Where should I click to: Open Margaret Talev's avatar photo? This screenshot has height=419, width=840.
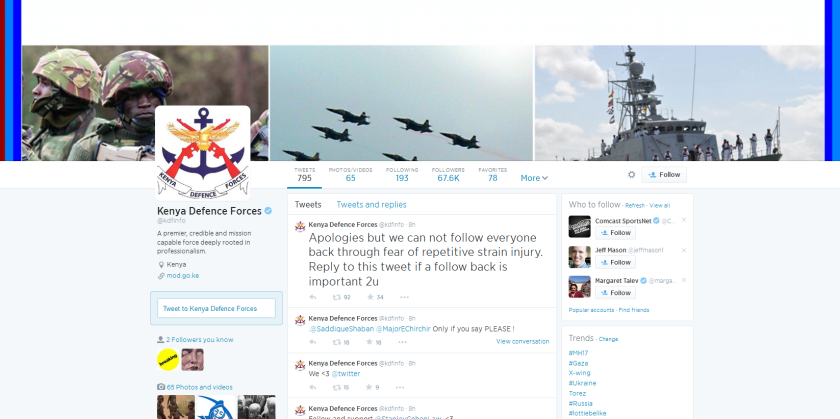point(580,287)
